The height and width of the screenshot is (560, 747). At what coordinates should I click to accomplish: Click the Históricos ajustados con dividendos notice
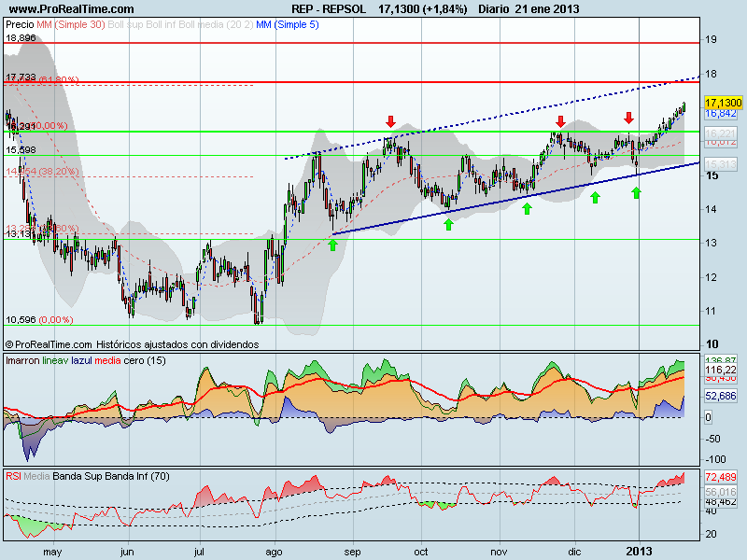[x=177, y=344]
